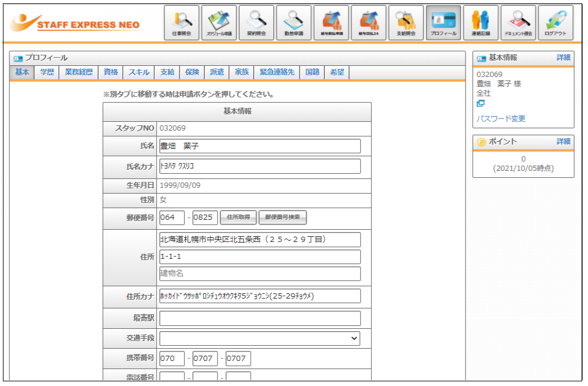The height and width of the screenshot is (386, 588).
Task: Focus the 建物名 address field
Action: [x=260, y=273]
